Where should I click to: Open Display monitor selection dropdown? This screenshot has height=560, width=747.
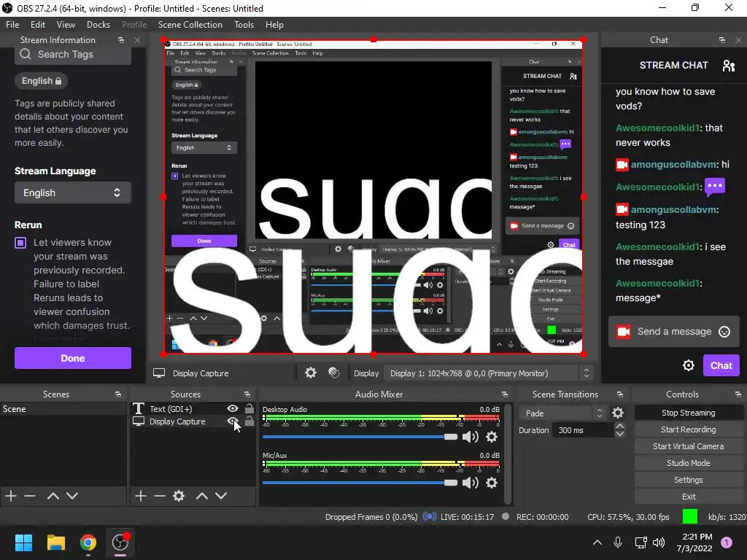click(488, 373)
